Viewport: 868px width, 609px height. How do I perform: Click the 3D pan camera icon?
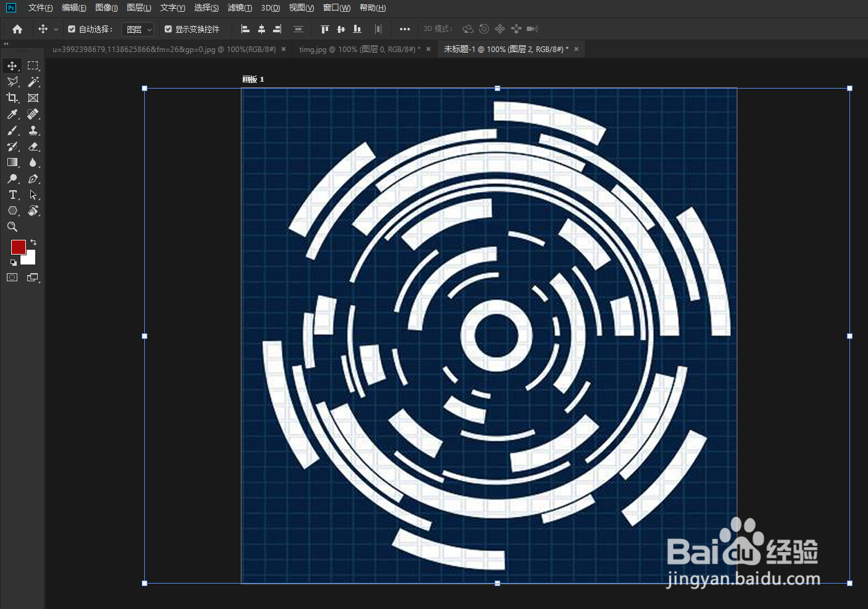pos(500,29)
